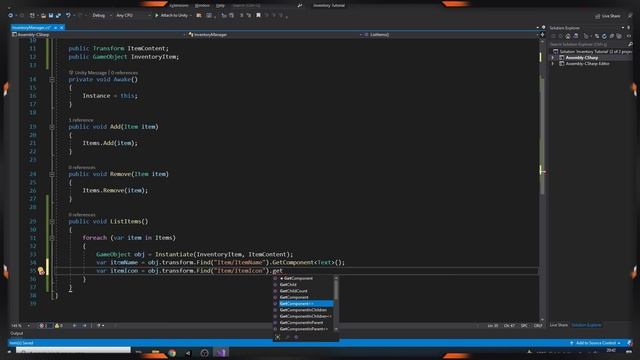640x360 pixels.
Task: Open the Debug configuration dropdown
Action: point(102,16)
